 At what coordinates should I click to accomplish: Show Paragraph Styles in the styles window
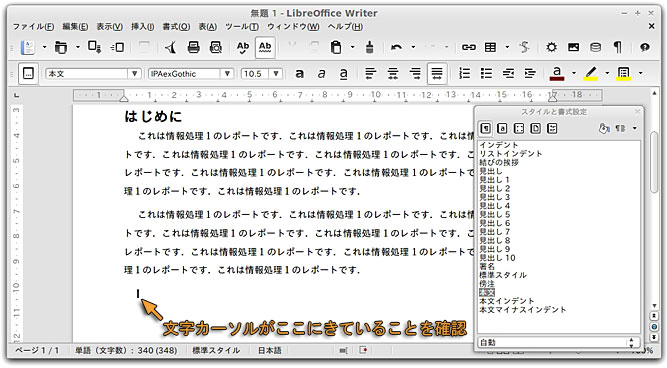pyautogui.click(x=485, y=128)
